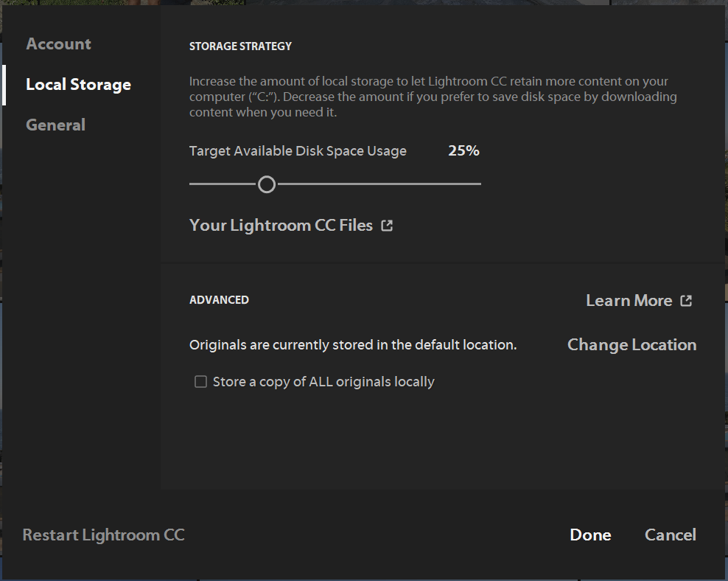Enable the Store a copy of ALL originals checkbox
Screen dimensions: 728x581
[x=200, y=382]
